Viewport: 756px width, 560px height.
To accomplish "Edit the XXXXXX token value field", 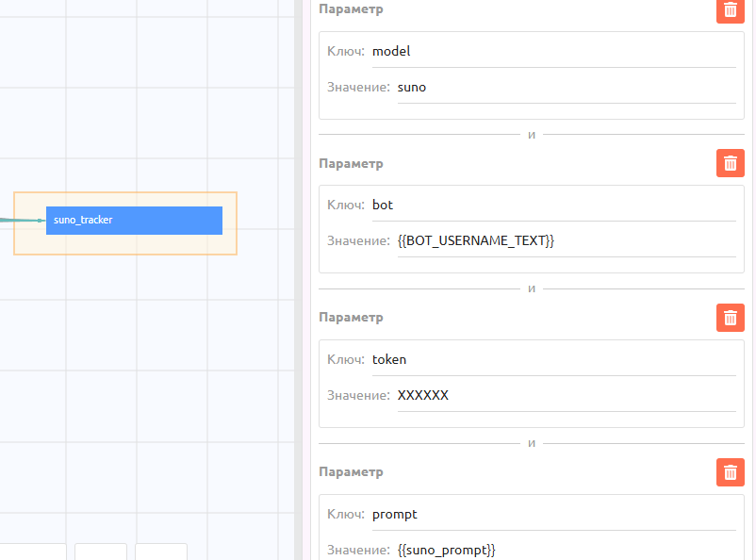I will pyautogui.click(x=566, y=396).
